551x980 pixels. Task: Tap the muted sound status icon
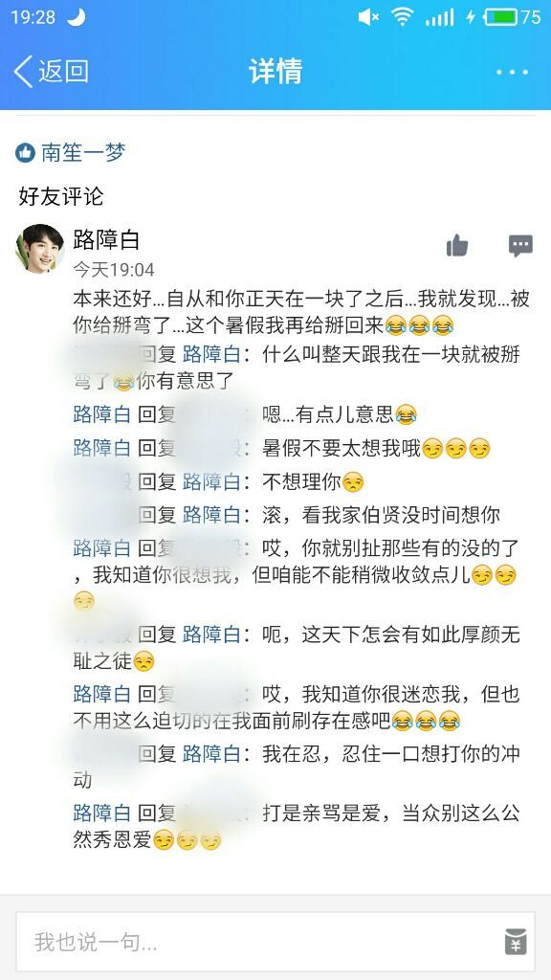pos(368,17)
